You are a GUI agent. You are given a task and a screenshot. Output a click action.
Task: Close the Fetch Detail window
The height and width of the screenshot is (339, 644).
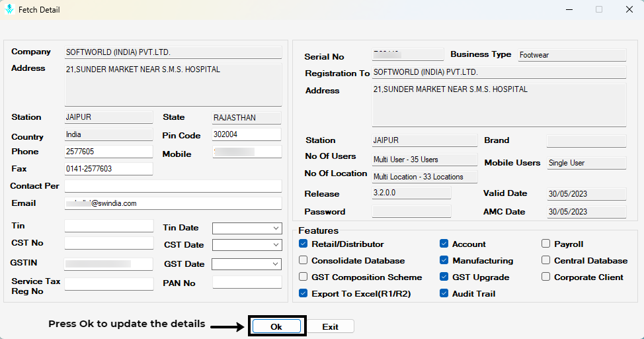pos(629,10)
